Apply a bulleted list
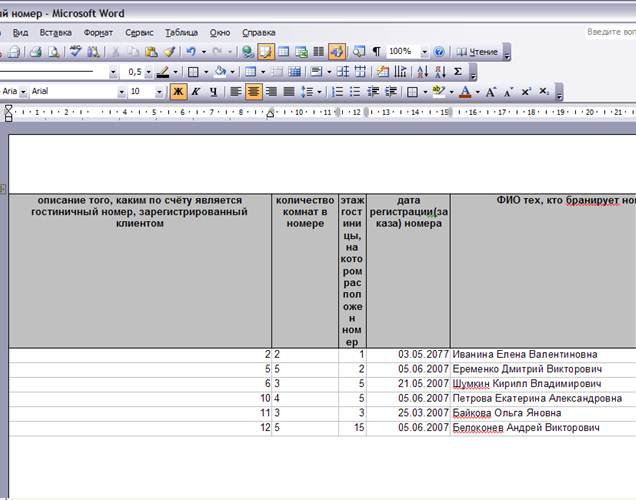 (x=355, y=92)
